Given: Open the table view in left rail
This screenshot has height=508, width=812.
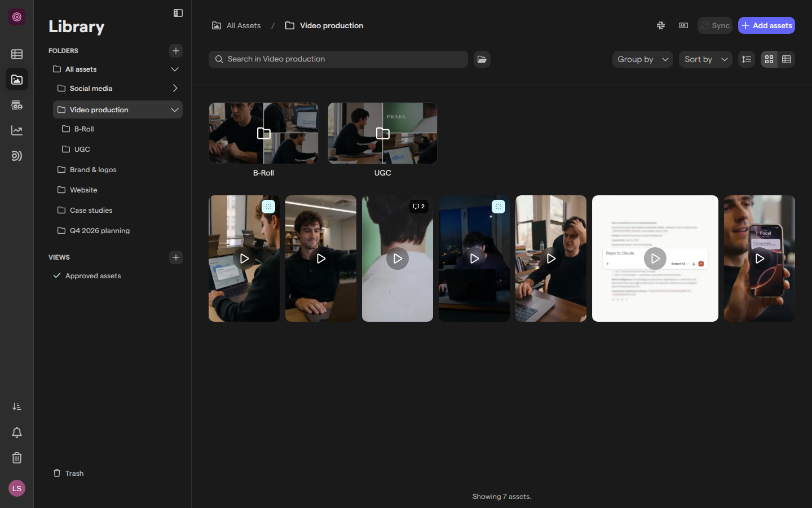Looking at the screenshot, I should (17, 54).
